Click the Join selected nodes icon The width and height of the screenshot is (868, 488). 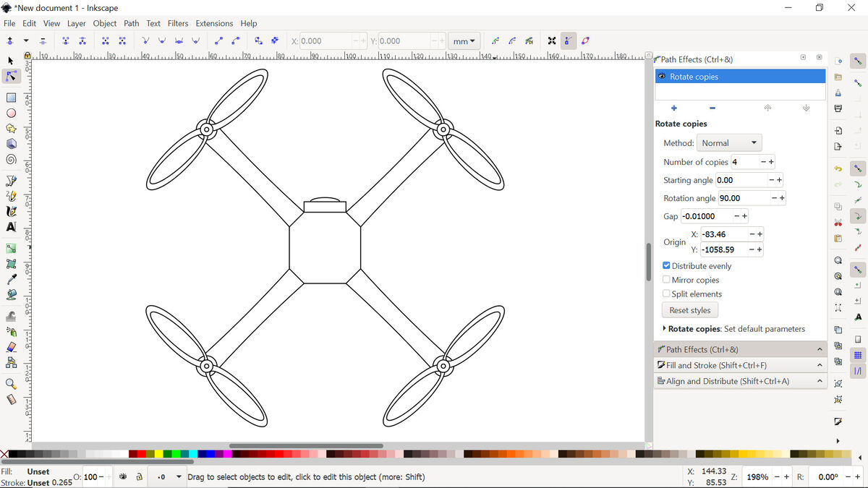click(66, 41)
